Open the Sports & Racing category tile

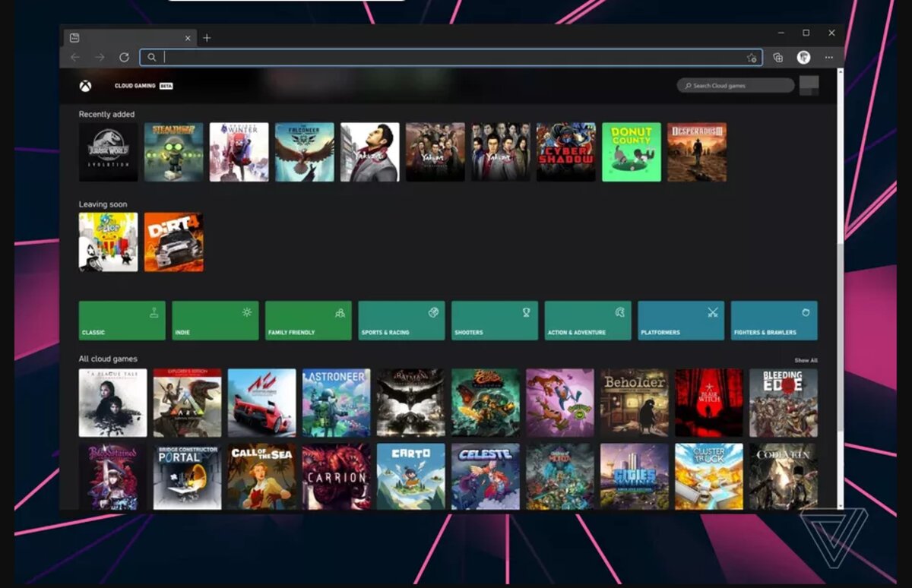coord(401,321)
